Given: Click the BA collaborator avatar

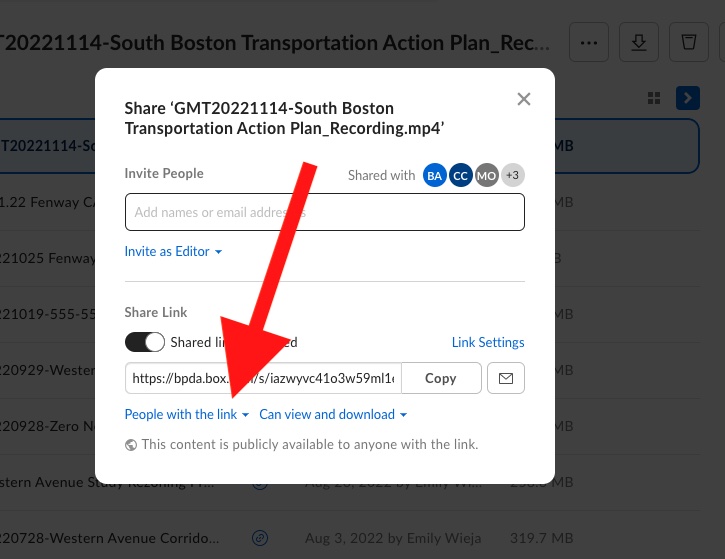Looking at the screenshot, I should pos(435,175).
